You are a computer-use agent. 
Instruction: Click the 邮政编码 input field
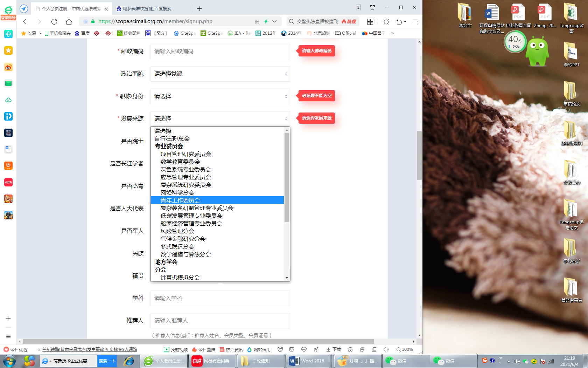pos(220,52)
